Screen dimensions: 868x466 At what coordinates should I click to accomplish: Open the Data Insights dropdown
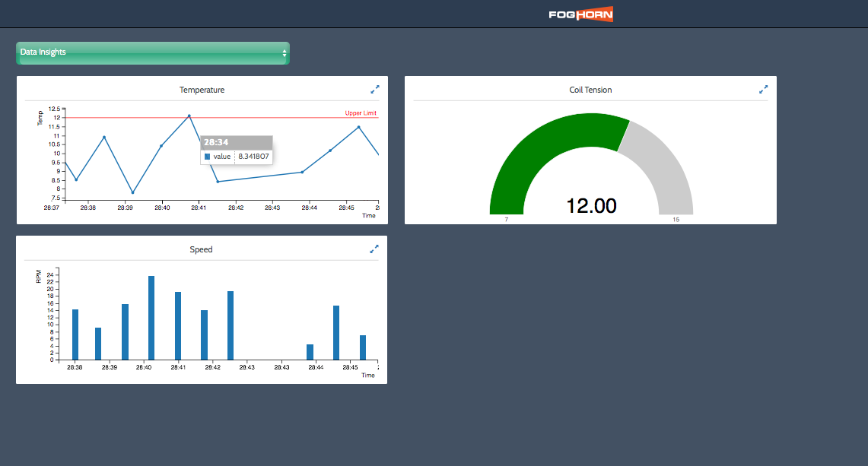152,52
